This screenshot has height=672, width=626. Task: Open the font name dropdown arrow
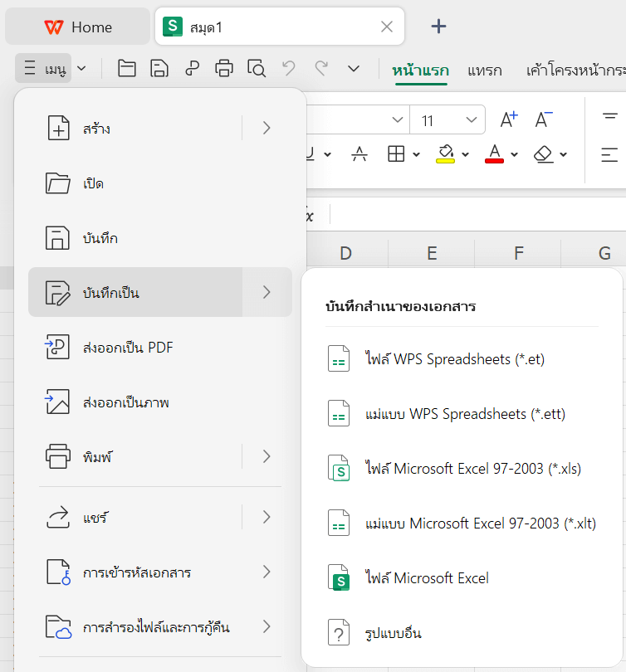[398, 119]
